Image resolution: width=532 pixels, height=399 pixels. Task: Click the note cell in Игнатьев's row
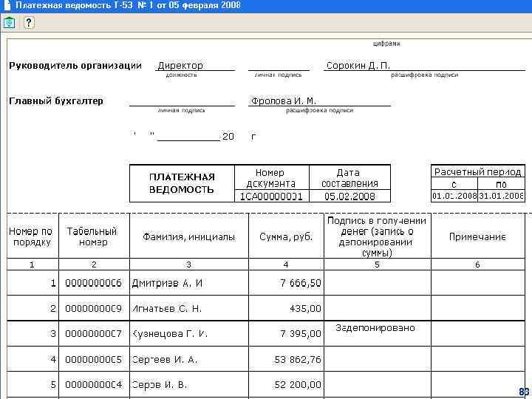(x=478, y=308)
